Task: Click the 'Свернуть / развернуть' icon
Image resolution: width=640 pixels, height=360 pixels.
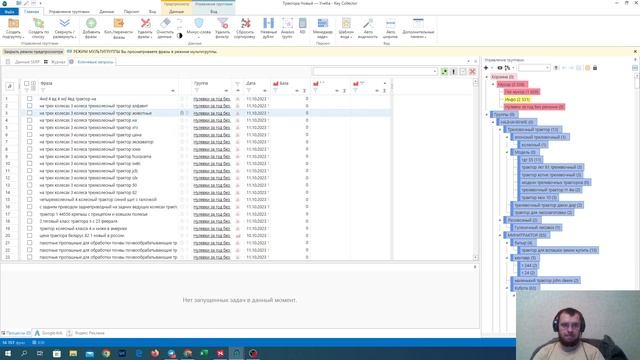Action: tap(64, 23)
